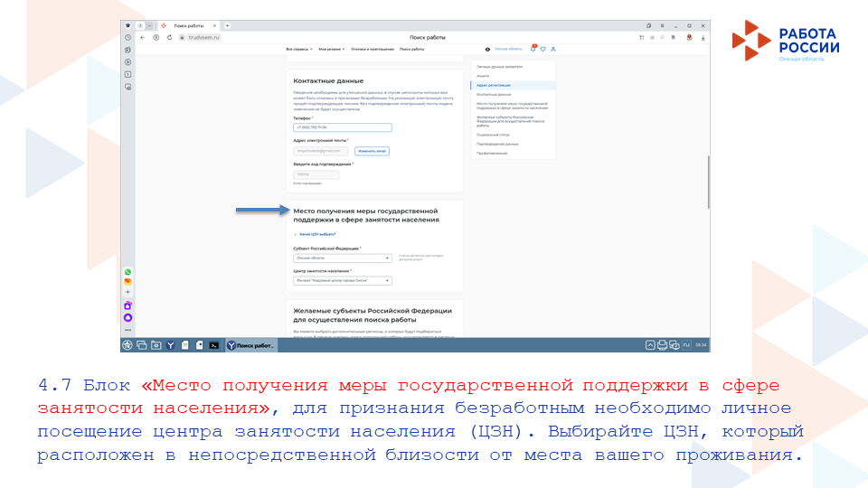
Task: Open the Центр занятости населения dropdown
Action: pos(342,281)
